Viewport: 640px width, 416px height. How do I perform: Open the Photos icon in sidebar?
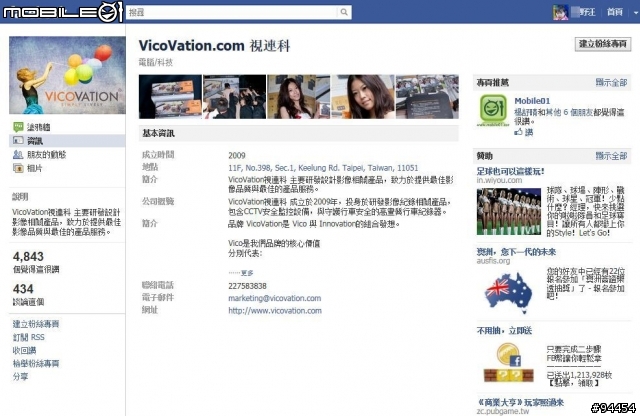pos(18,168)
